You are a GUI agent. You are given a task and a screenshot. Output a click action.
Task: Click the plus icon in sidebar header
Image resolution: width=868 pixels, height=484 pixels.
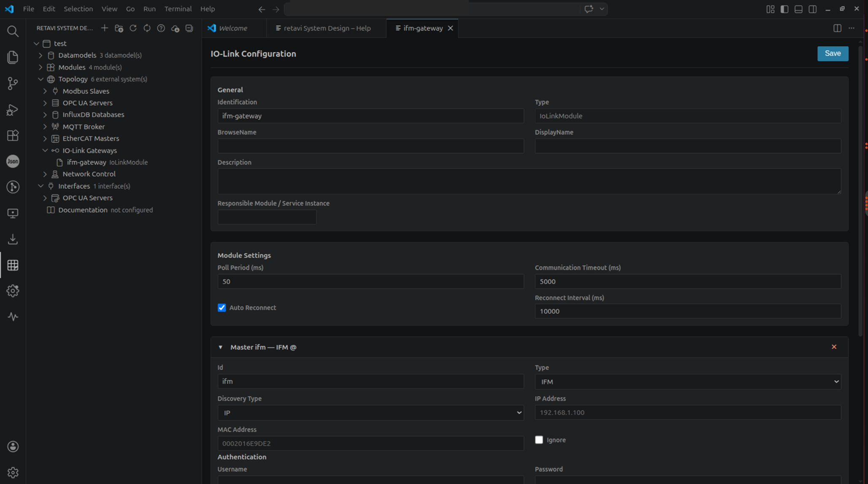click(105, 28)
